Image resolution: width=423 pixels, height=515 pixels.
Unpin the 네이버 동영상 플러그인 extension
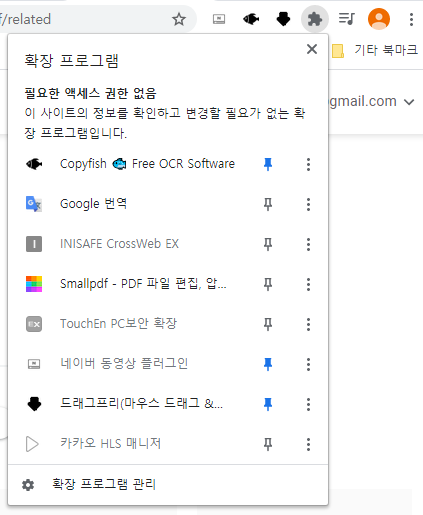coord(268,364)
